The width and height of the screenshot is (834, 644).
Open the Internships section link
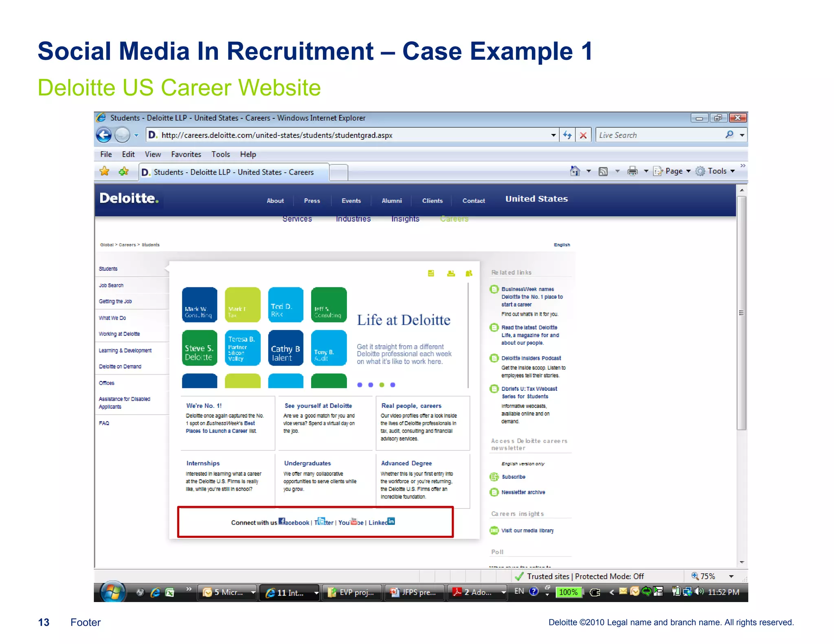coord(203,463)
